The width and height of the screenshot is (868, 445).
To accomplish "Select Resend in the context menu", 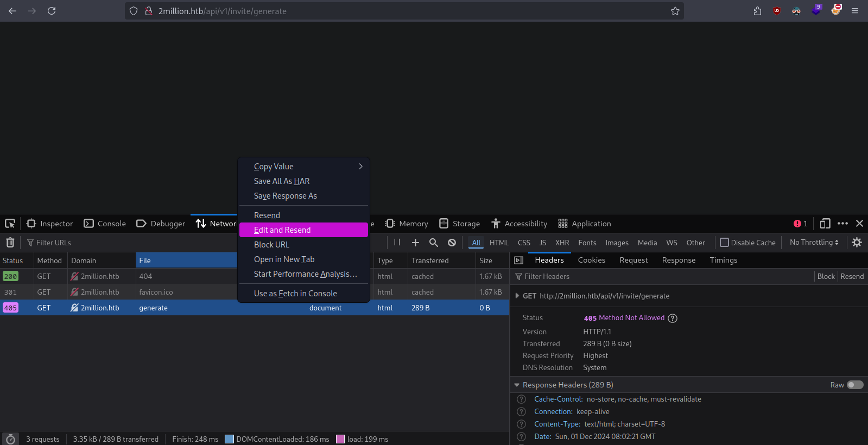I will [303, 215].
